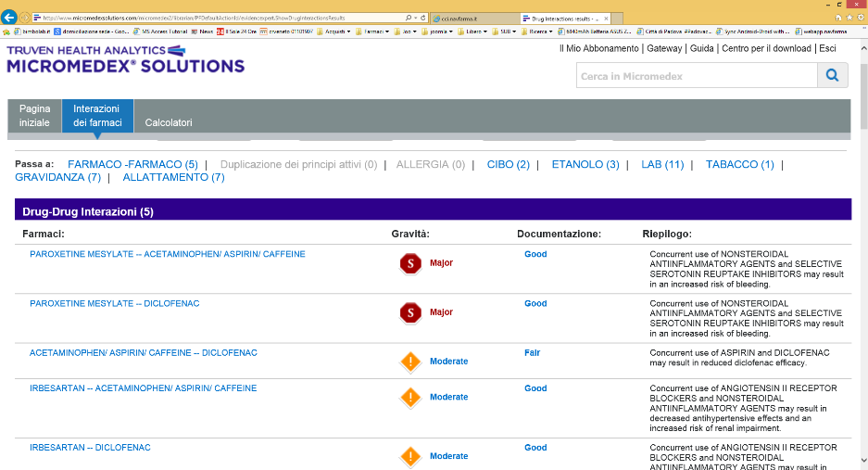Click the Micromedex search magnifier button

pos(832,76)
